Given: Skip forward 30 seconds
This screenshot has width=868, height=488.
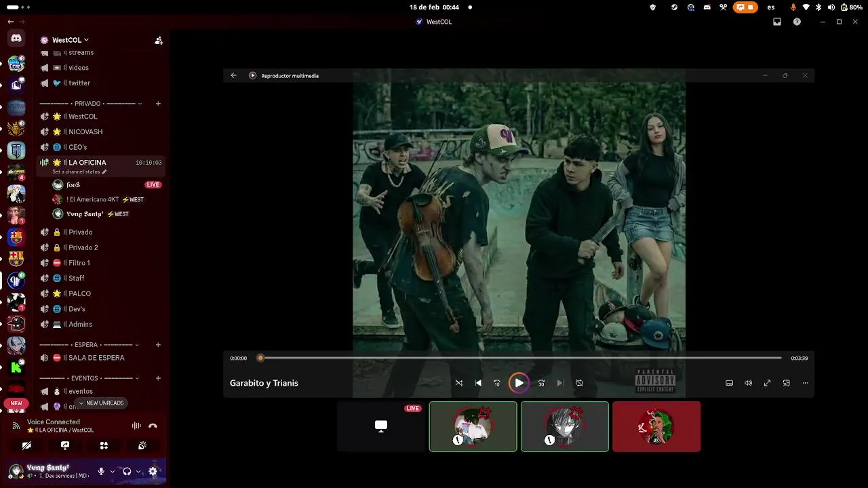Looking at the screenshot, I should click(x=541, y=383).
